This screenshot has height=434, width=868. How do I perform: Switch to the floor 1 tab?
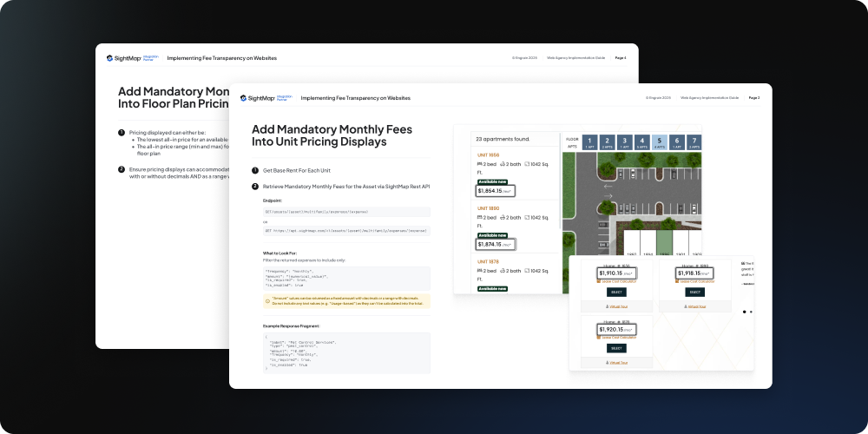click(x=589, y=141)
